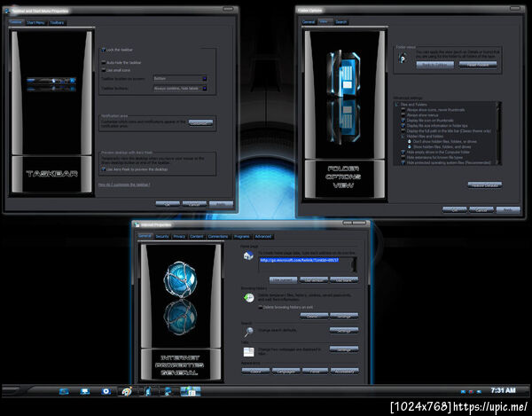Click the 7:31 AM taskbar clock
Viewport: 532px width, 416px height.
click(x=503, y=390)
